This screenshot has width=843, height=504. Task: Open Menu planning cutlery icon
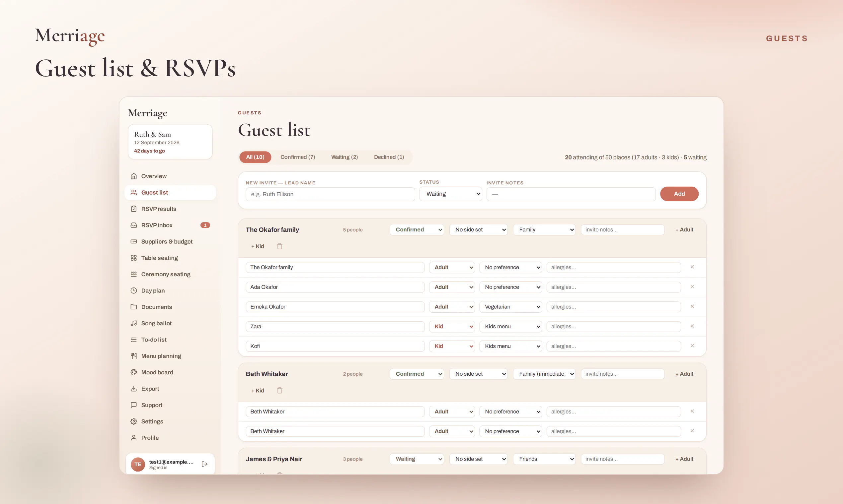(x=134, y=356)
